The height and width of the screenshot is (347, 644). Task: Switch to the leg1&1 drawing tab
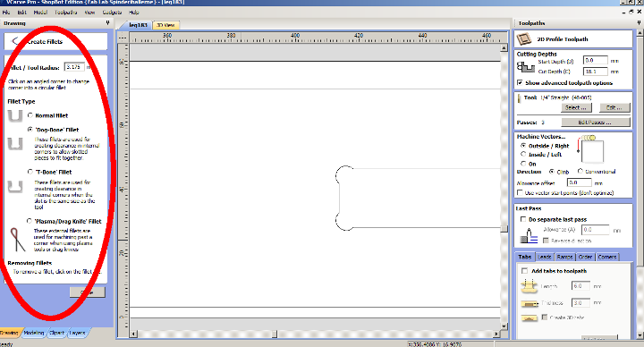[x=138, y=25]
